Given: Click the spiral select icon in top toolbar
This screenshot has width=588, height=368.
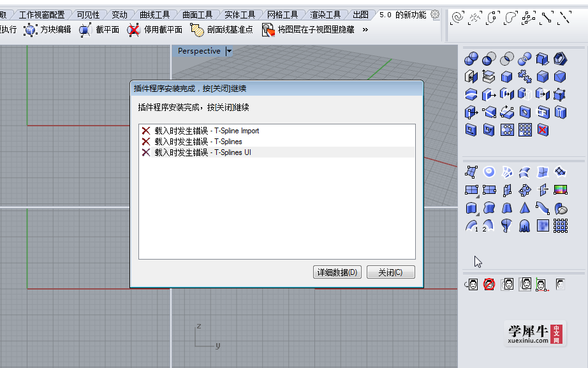Looking at the screenshot, I should 457,18.
